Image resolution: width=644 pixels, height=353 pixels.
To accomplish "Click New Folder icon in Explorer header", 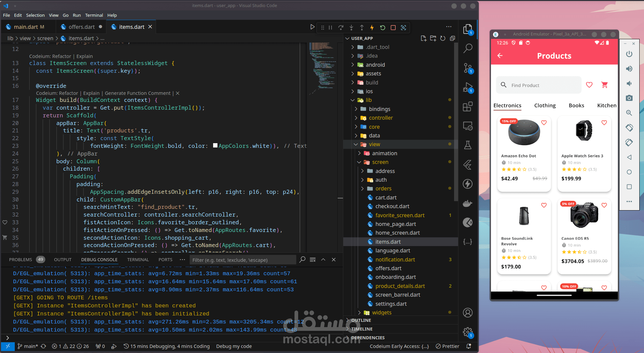I will [433, 38].
